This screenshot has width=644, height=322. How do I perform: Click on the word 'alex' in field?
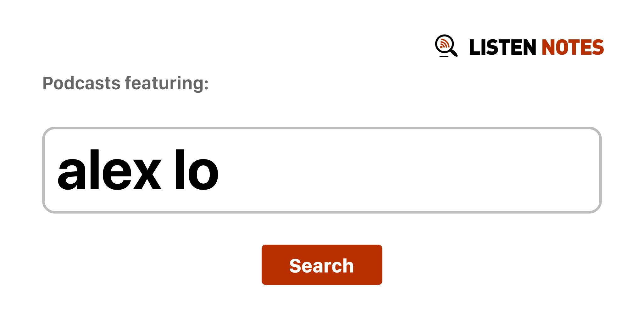tap(109, 170)
